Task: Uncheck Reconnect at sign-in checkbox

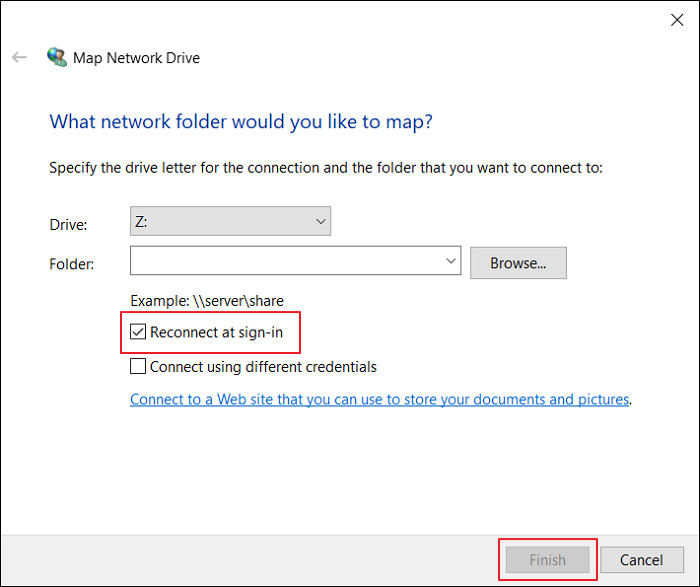Action: coord(138,332)
